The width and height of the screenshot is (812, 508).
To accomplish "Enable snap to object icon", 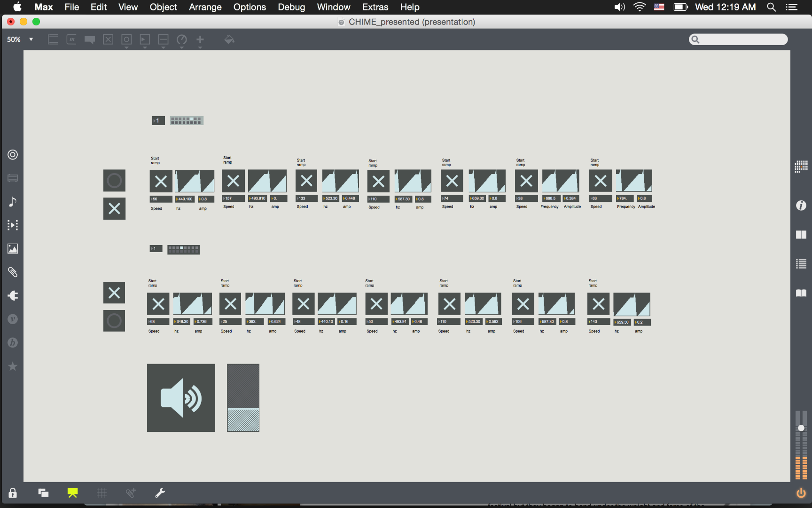I will [x=131, y=493].
